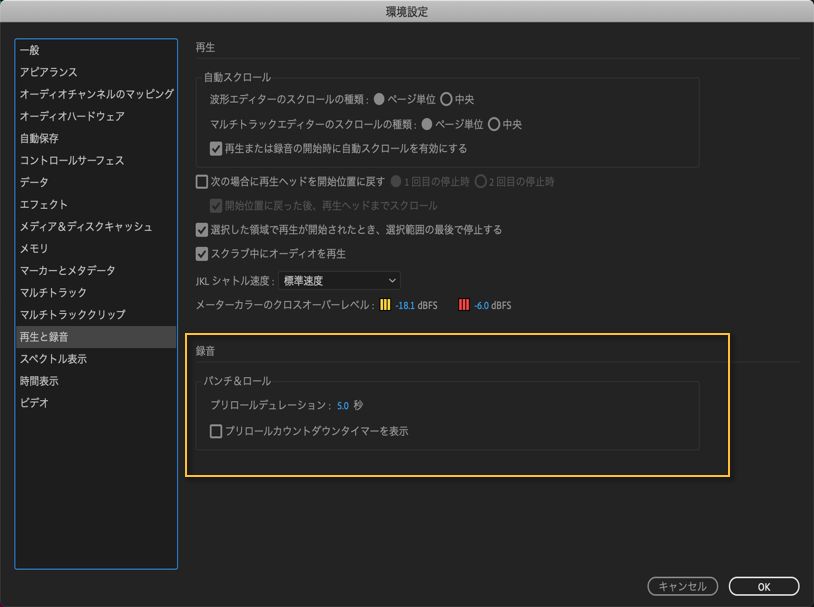
Task: Confirm settings with the OK button
Action: pyautogui.click(x=763, y=587)
